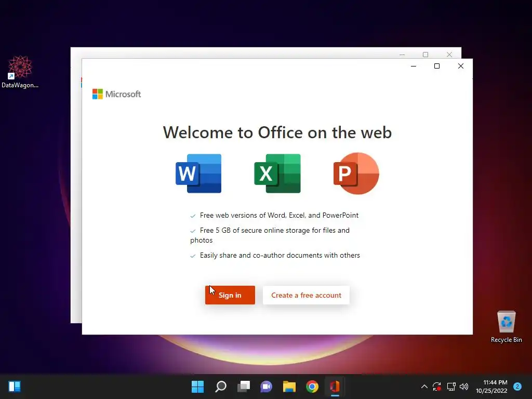Click the volume speaker icon
Screen dimensions: 532x399
[464, 387]
